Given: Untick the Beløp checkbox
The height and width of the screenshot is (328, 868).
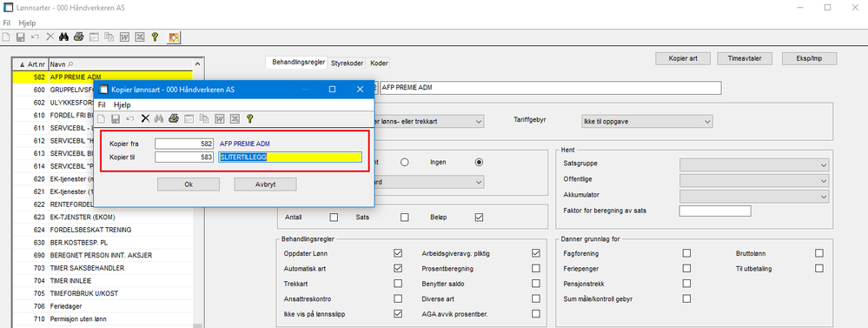Looking at the screenshot, I should click(479, 218).
